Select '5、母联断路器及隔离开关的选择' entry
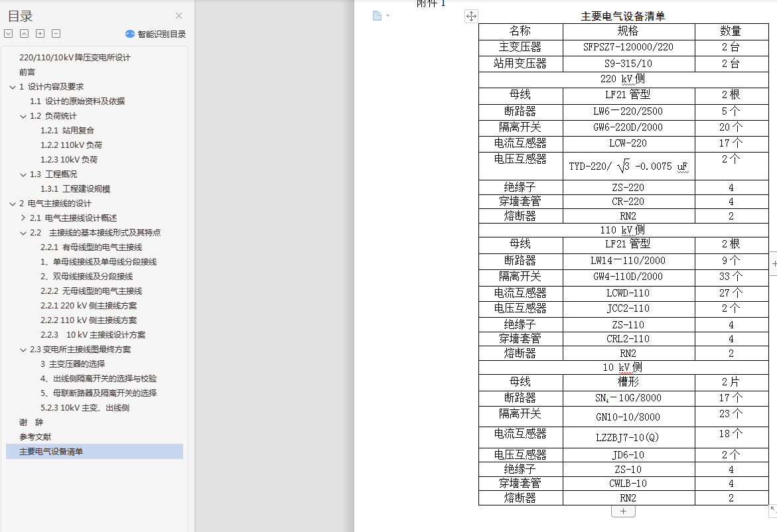This screenshot has height=532, width=777. click(x=99, y=393)
